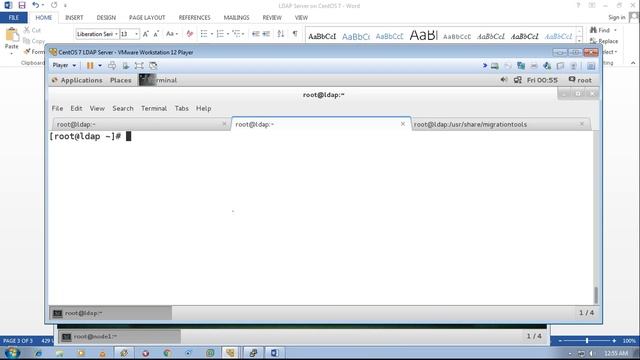
Task: Open the VMware Player menu dropdown
Action: click(x=64, y=65)
